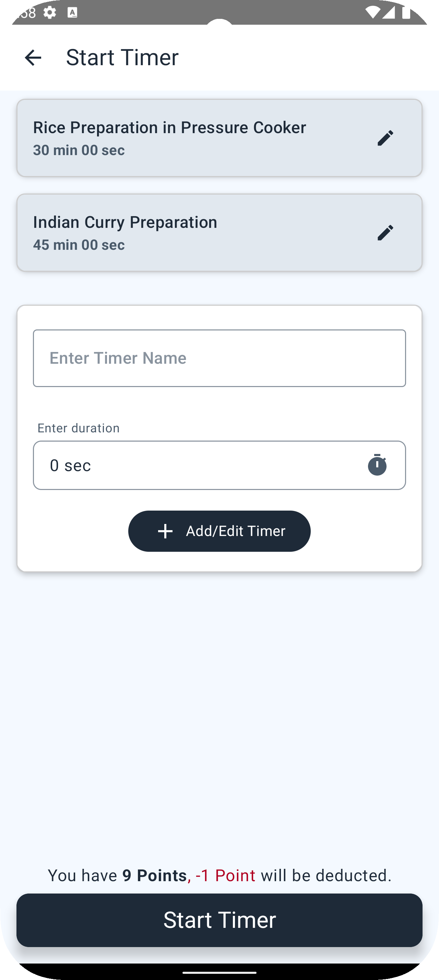Tap the '30 min 00 sec' duration text
The image size is (439, 980).
(79, 150)
